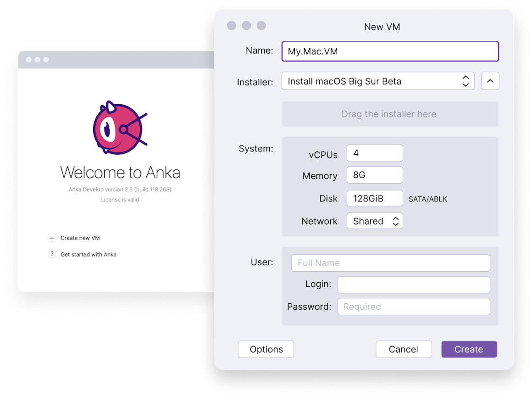This screenshot has height=397, width=532.
Task: Click SATA/ABLK disk type label
Action: click(x=428, y=199)
